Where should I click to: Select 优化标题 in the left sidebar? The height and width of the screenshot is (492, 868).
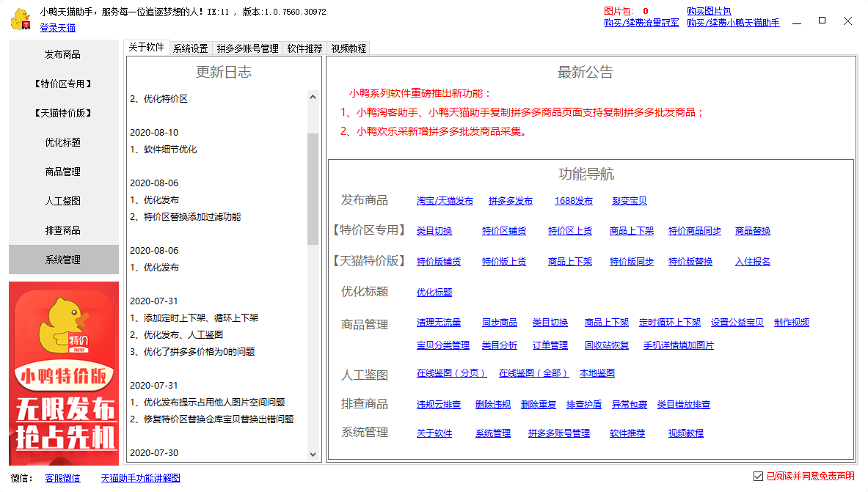click(63, 142)
